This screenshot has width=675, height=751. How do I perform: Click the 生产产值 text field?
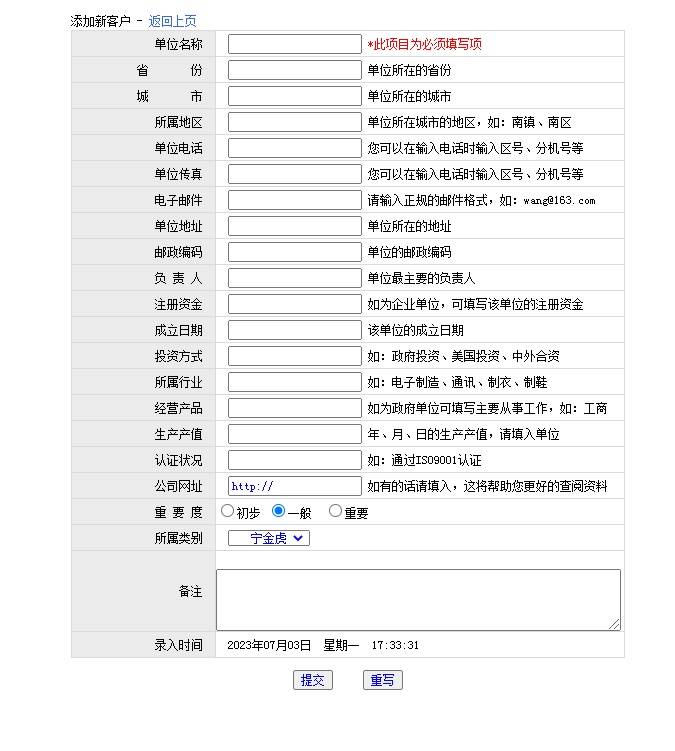[x=295, y=434]
